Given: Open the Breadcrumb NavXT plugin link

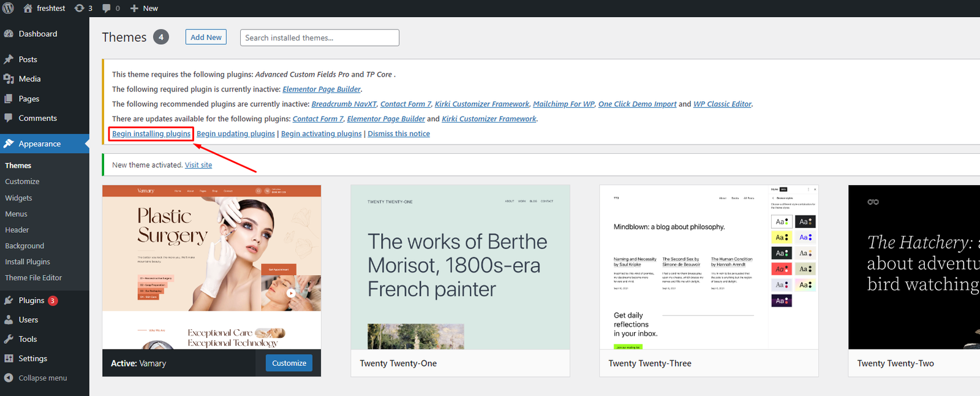Looking at the screenshot, I should pyautogui.click(x=344, y=104).
